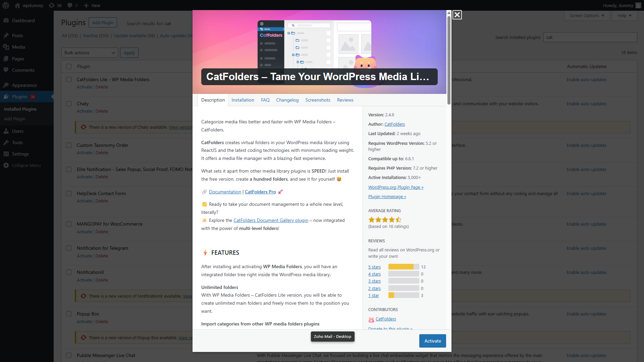Image resolution: width=644 pixels, height=362 pixels.
Task: Open the WordPress logo menu
Action: [6, 5]
